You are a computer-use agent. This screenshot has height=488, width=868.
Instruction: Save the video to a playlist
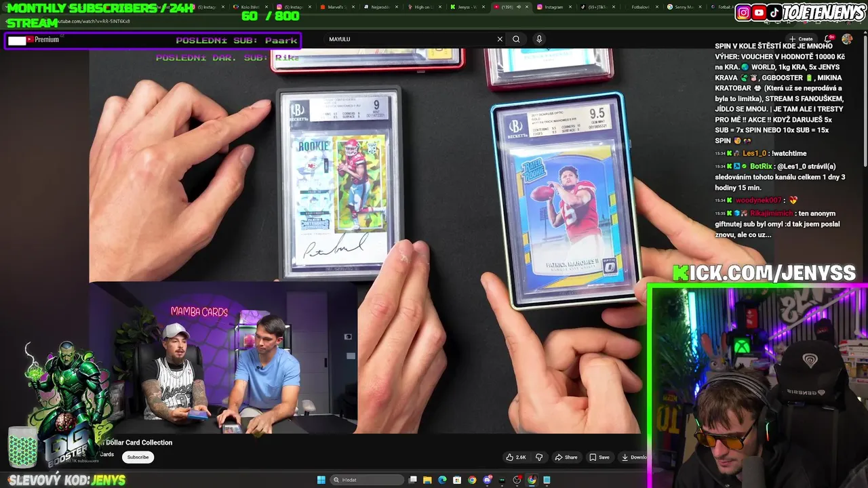tap(599, 457)
